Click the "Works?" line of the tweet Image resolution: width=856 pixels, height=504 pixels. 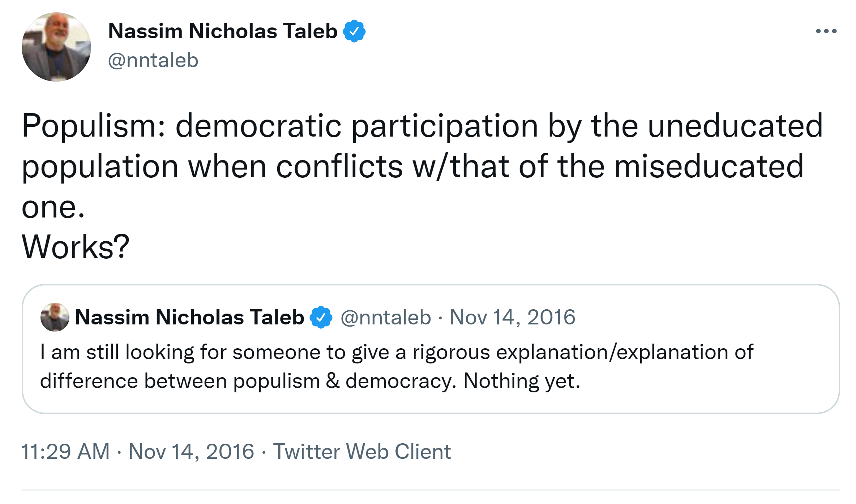pos(76,247)
